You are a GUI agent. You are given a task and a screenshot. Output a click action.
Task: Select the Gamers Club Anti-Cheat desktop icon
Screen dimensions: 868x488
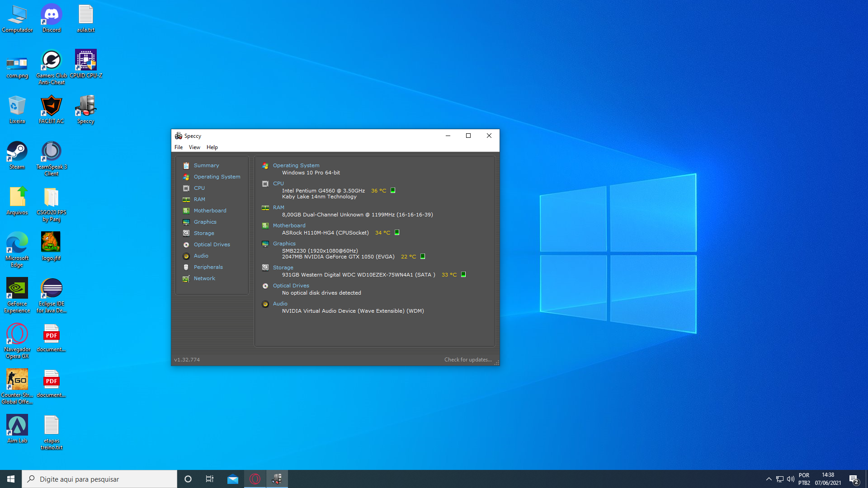(52, 67)
